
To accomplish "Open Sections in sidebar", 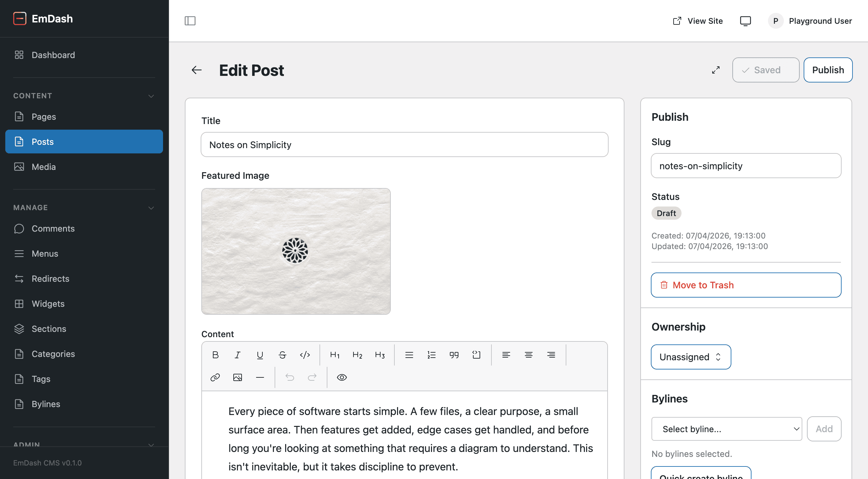I will (x=84, y=329).
